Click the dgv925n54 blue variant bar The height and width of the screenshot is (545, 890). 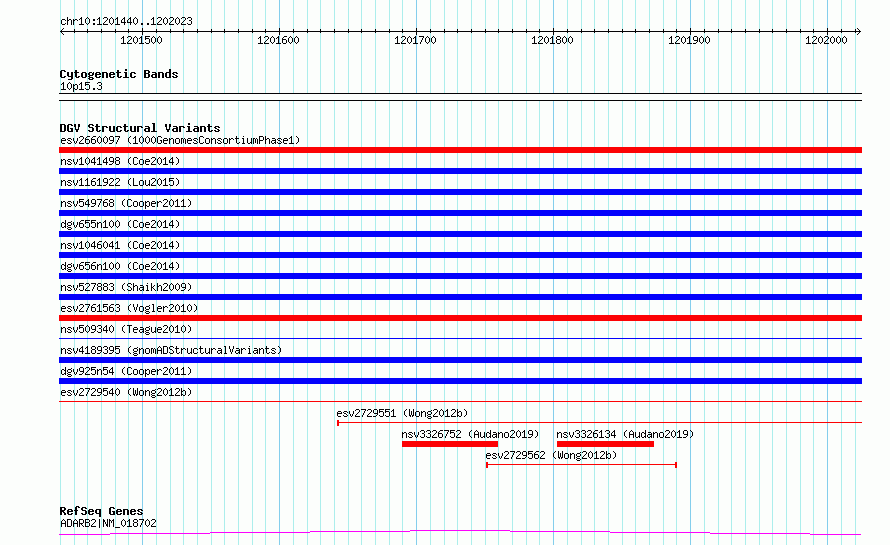point(460,381)
